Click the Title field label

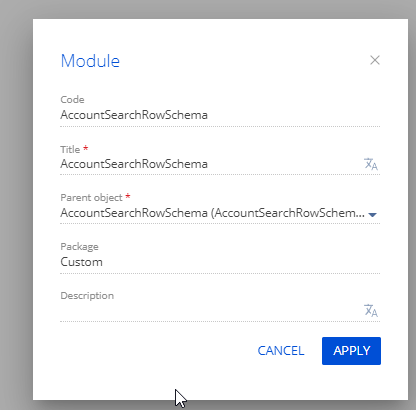[x=70, y=149]
